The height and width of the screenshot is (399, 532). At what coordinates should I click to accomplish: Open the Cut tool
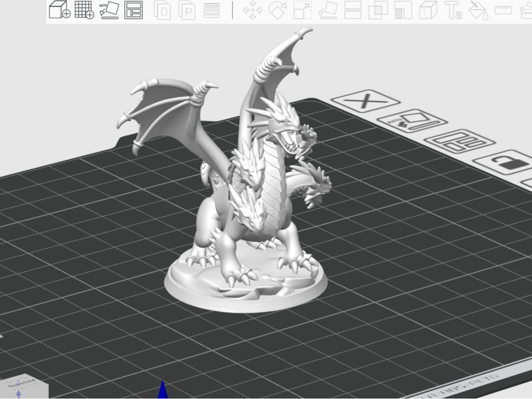[353, 10]
